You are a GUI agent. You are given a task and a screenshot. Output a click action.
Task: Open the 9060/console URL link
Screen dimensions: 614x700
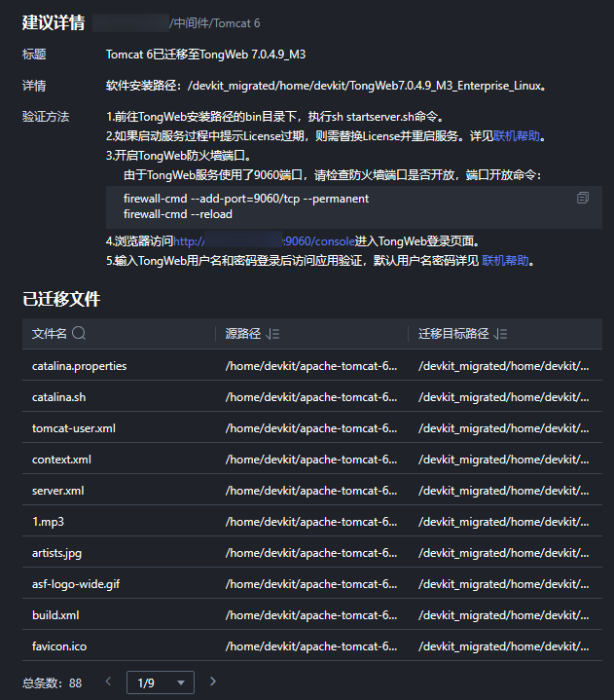point(264,241)
